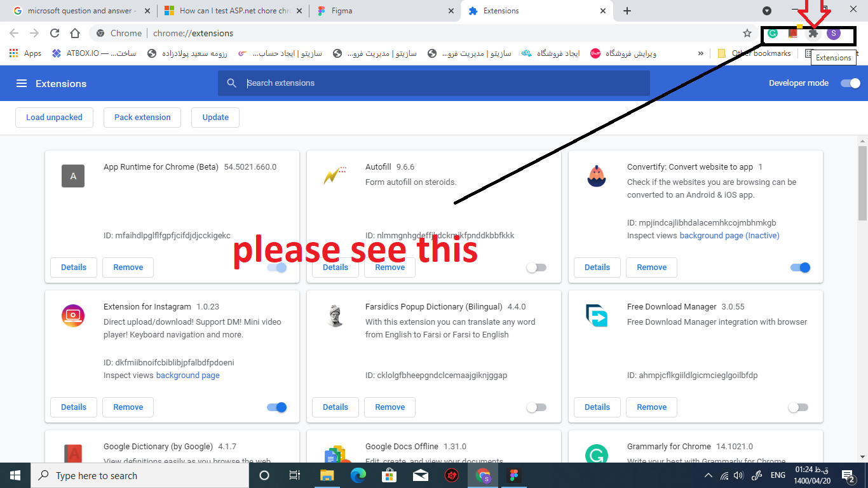Click the Home button in Chrome toolbar
The height and width of the screenshot is (488, 868).
tap(75, 33)
